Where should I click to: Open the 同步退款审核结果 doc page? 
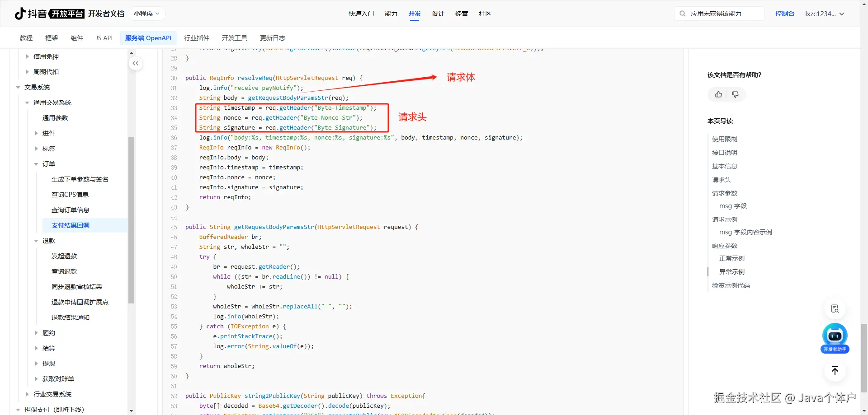(x=77, y=287)
